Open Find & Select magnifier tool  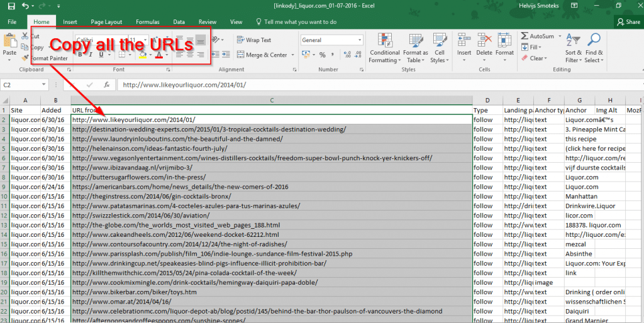coord(594,48)
